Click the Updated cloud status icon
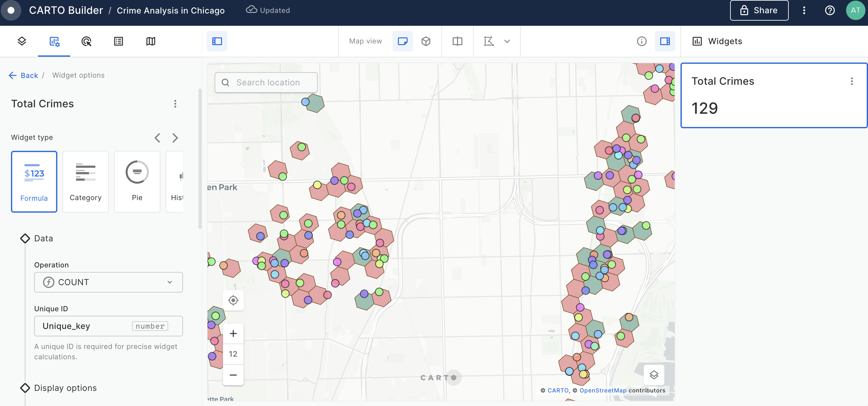This screenshot has width=868, height=406. click(x=251, y=10)
